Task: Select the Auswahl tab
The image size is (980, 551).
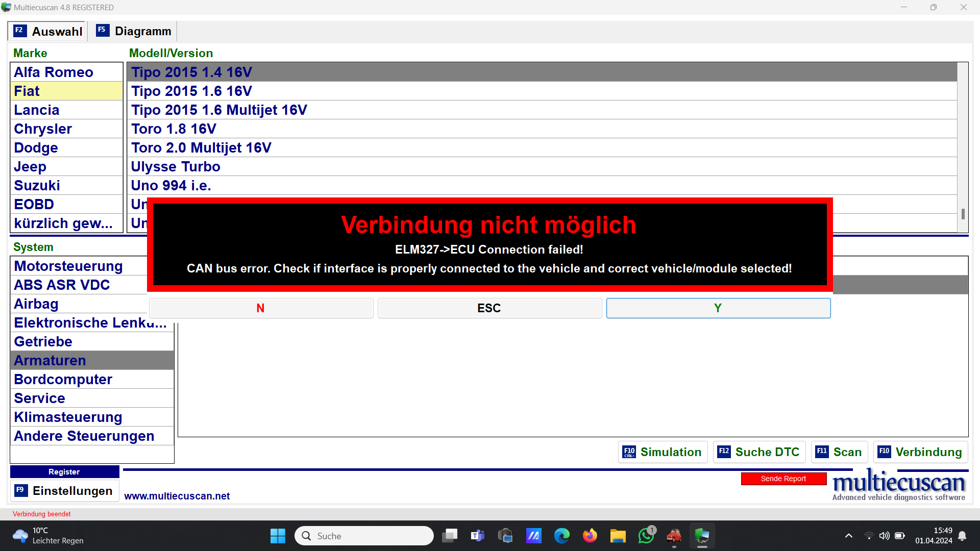Action: [48, 31]
